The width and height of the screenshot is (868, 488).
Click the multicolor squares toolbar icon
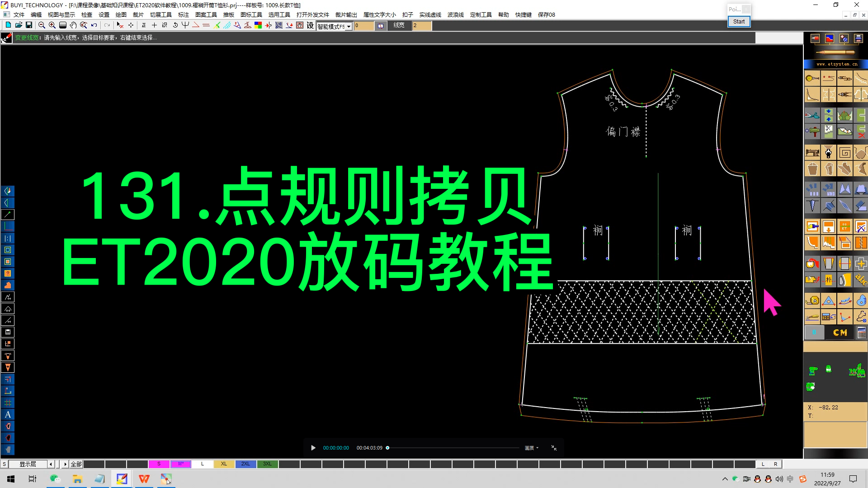coord(258,25)
